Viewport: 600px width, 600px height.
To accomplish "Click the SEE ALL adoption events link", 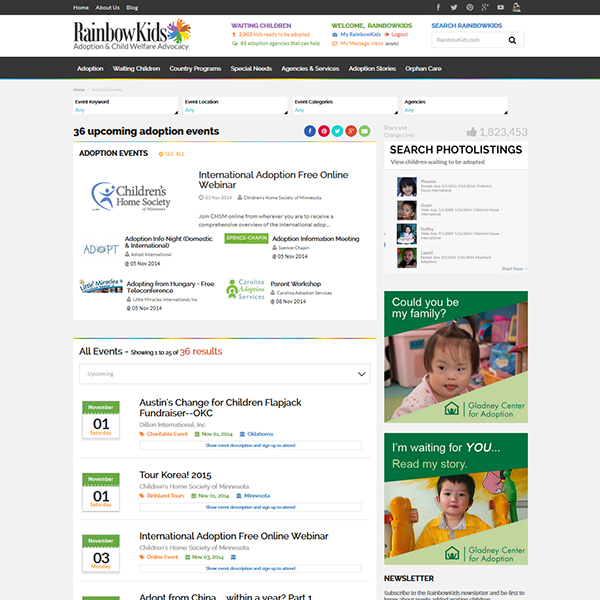I will pos(174,154).
